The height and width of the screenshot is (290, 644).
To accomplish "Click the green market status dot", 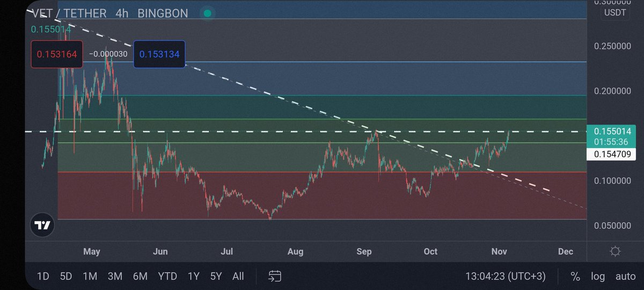I will click(x=208, y=13).
